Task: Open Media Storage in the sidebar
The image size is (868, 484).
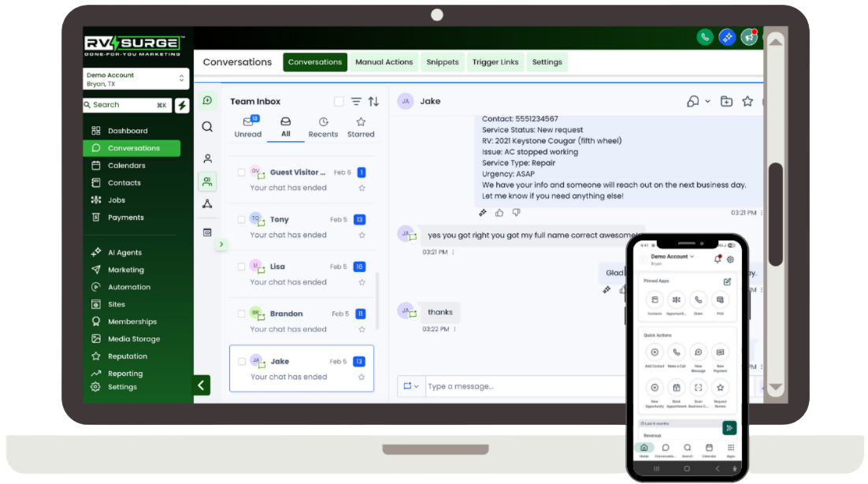Action: (x=132, y=339)
